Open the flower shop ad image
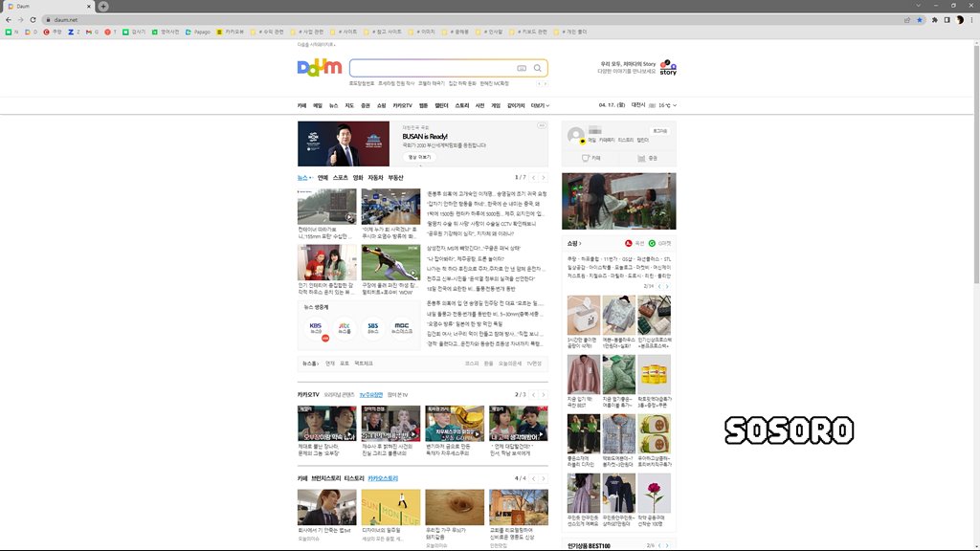Screen dimensions: 980x551 coord(619,201)
